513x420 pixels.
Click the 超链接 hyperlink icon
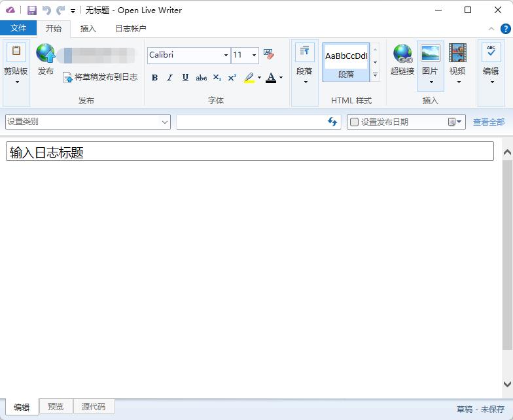coord(403,59)
